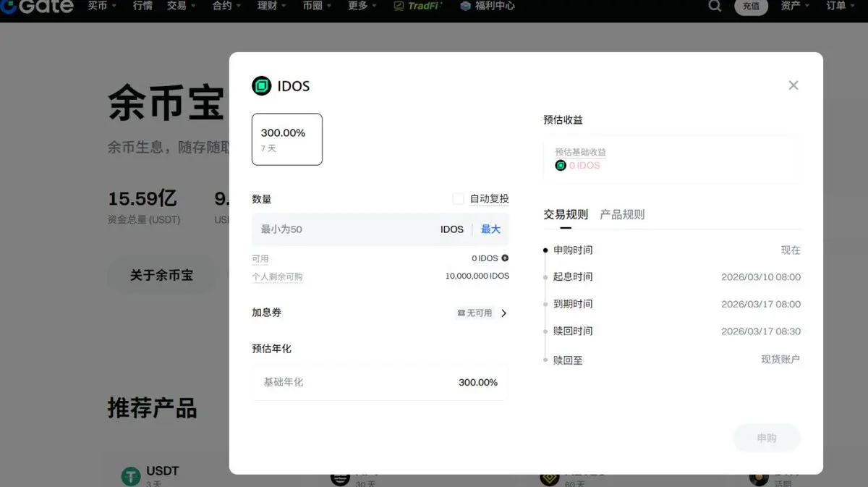
Task: Click the 2026/03/10 08:00 起息时间 value
Action: coord(761,277)
